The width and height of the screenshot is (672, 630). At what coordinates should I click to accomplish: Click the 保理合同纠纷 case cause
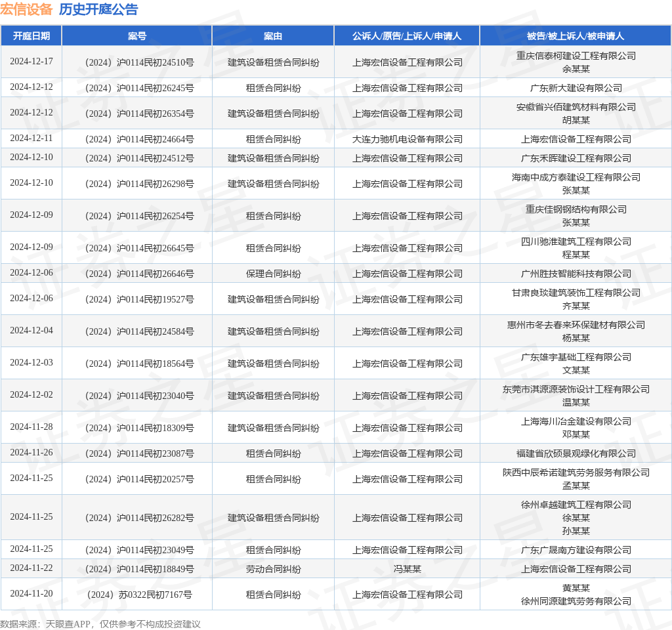(x=274, y=274)
